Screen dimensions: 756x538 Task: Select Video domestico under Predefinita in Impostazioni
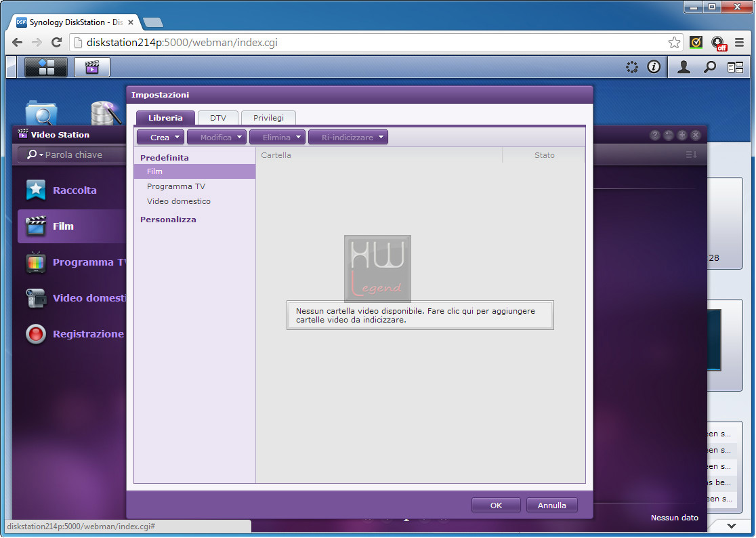(195, 201)
